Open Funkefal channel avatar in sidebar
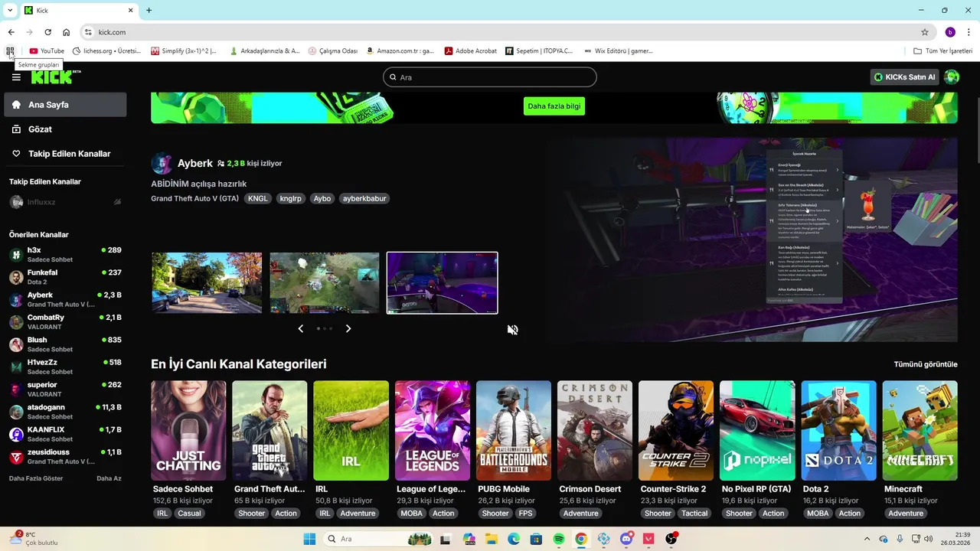 16,277
